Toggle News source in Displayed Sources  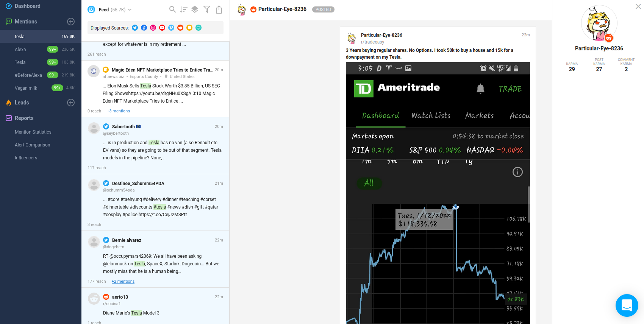(x=189, y=28)
